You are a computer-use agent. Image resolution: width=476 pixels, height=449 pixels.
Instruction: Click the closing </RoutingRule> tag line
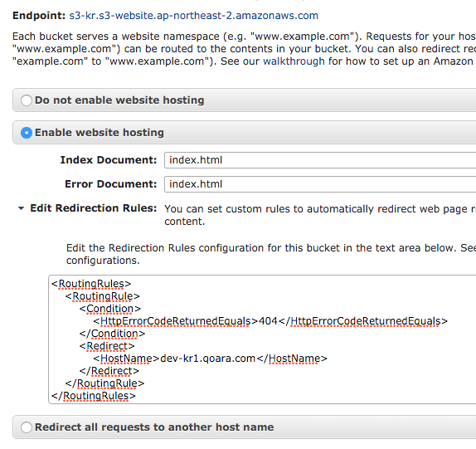[104, 383]
